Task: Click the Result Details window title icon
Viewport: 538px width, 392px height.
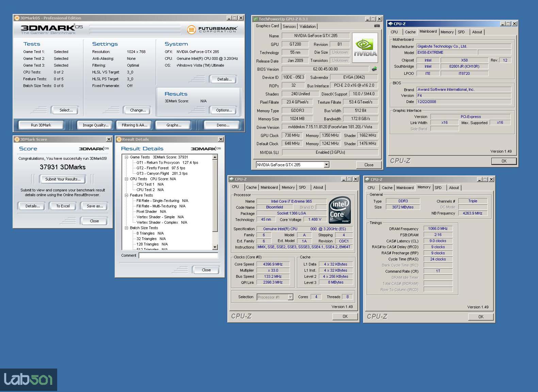Action: click(x=119, y=139)
